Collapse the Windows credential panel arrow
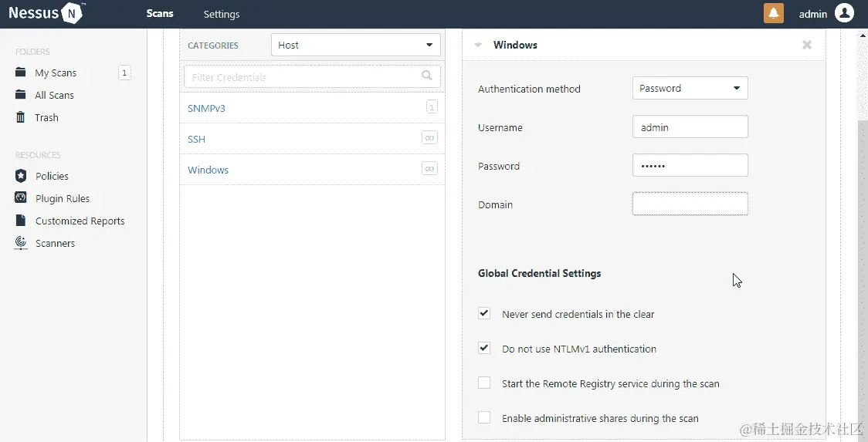Image resolution: width=868 pixels, height=442 pixels. 478,45
